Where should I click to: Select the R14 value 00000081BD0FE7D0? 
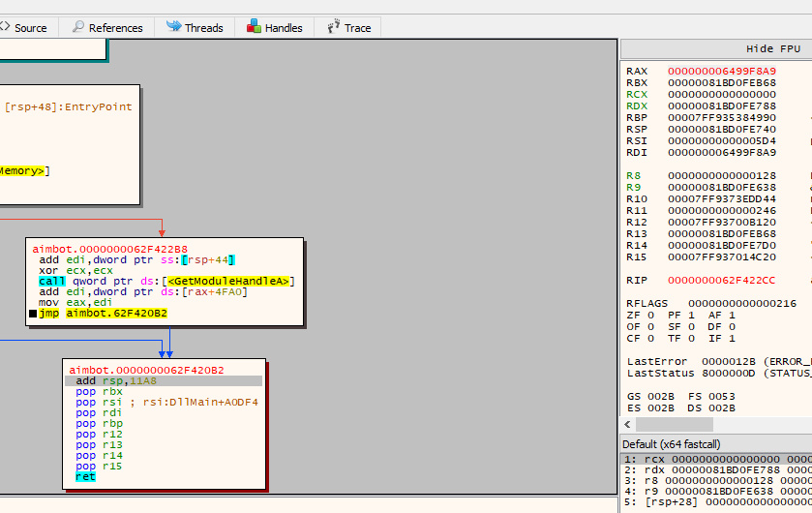point(721,246)
